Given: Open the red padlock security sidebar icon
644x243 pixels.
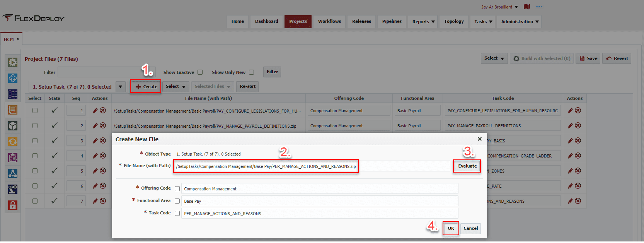Looking at the screenshot, I should [13, 205].
